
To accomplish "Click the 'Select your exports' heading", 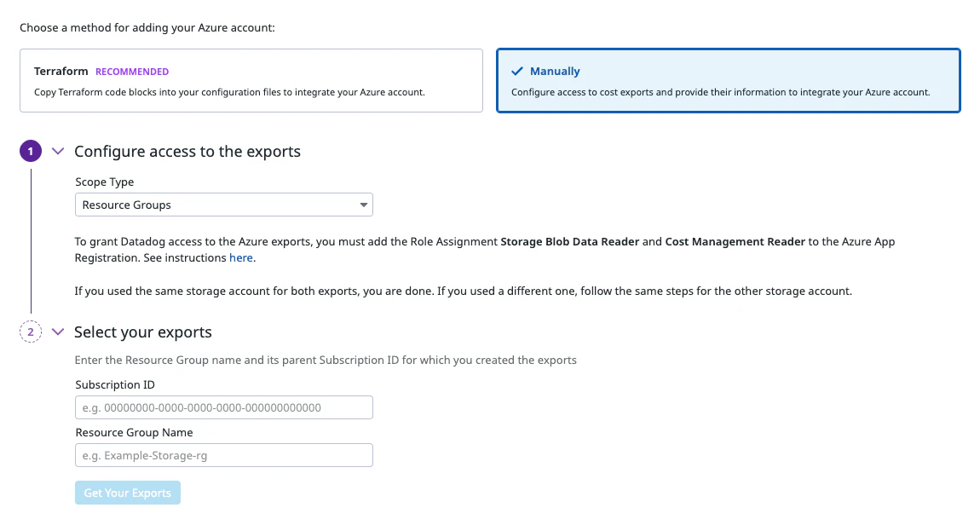I will (x=143, y=332).
